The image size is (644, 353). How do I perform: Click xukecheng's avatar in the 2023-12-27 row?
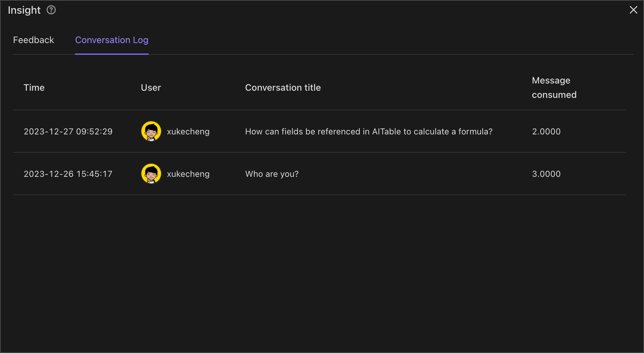pos(151,131)
